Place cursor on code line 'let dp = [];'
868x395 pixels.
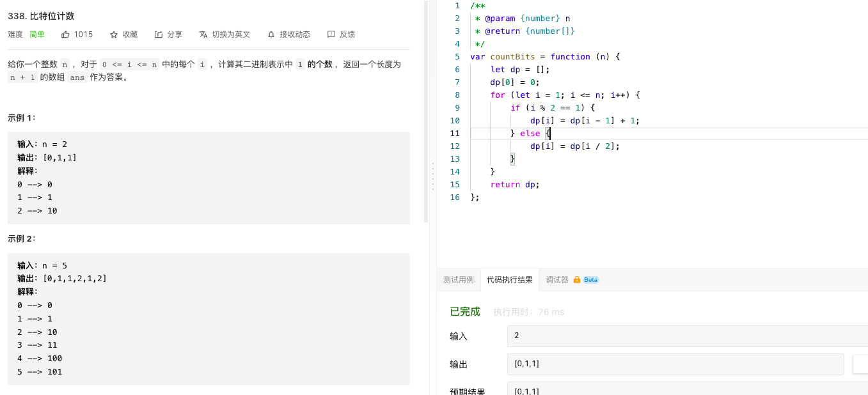tap(520, 70)
